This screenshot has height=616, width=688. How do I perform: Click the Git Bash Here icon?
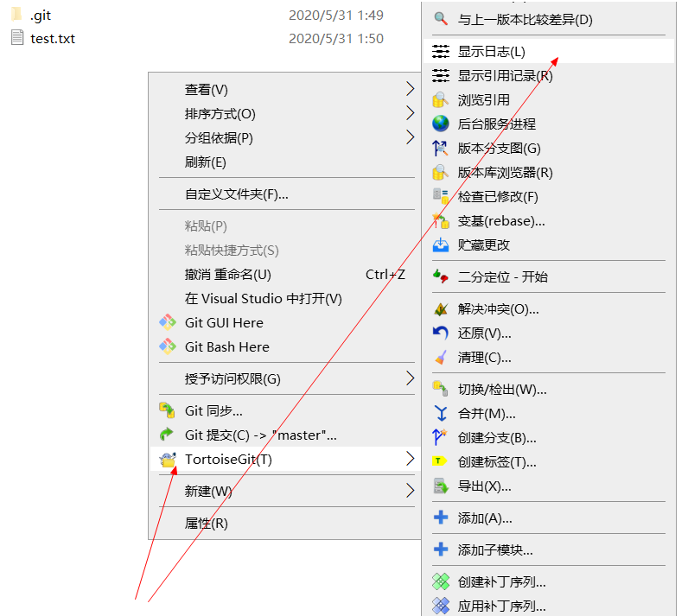tap(167, 346)
